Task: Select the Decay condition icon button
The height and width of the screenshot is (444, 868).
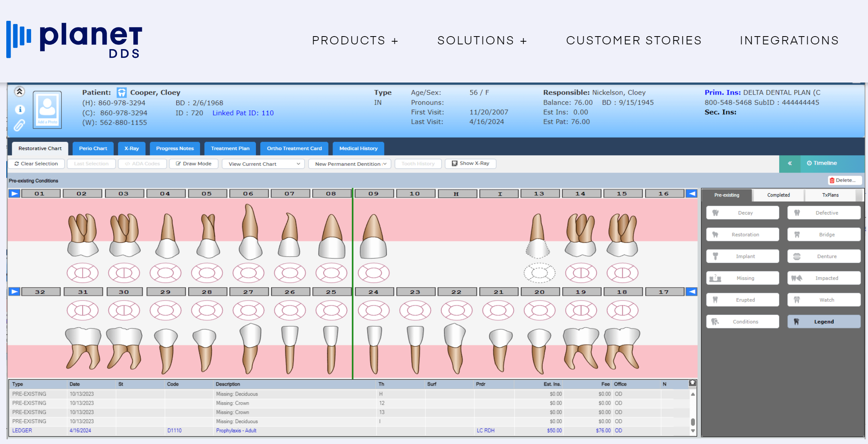Action: [742, 213]
